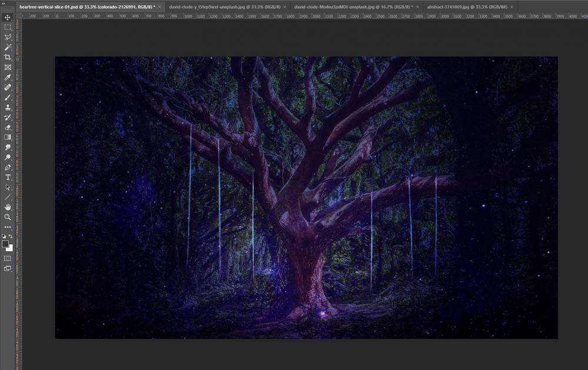
Task: Select the Move tool
Action: click(8, 17)
